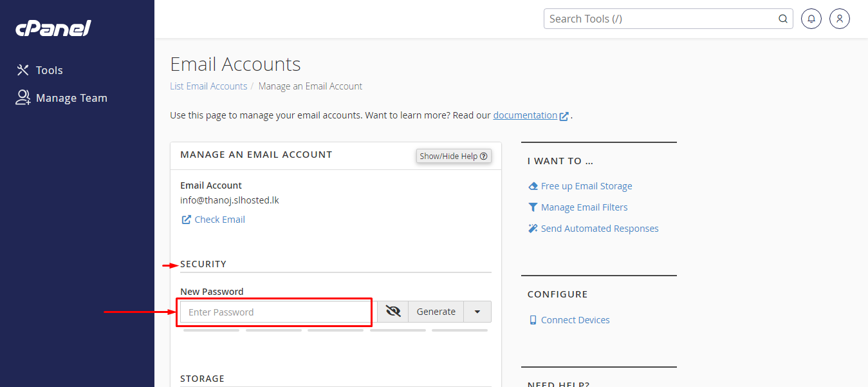Open the Check Email link

219,220
